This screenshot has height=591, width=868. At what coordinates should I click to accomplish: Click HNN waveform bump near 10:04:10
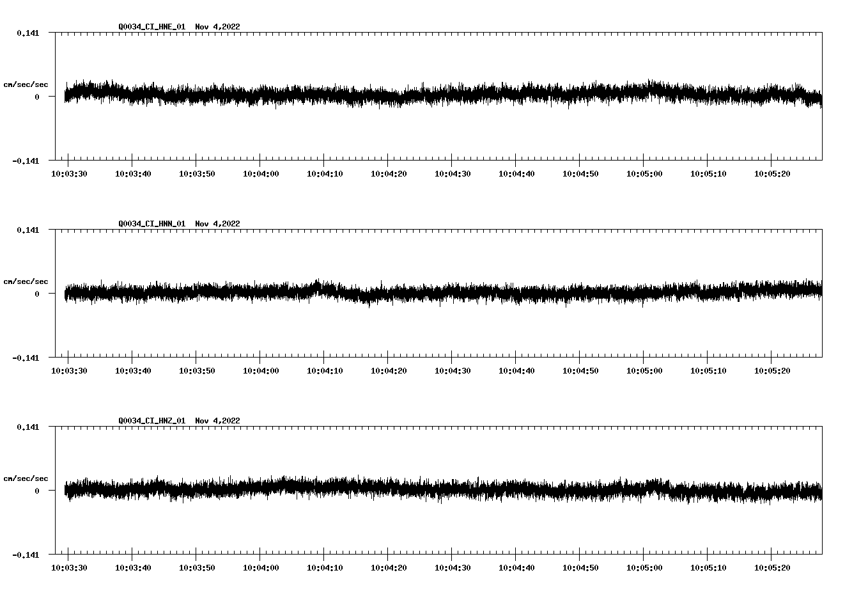click(318, 287)
